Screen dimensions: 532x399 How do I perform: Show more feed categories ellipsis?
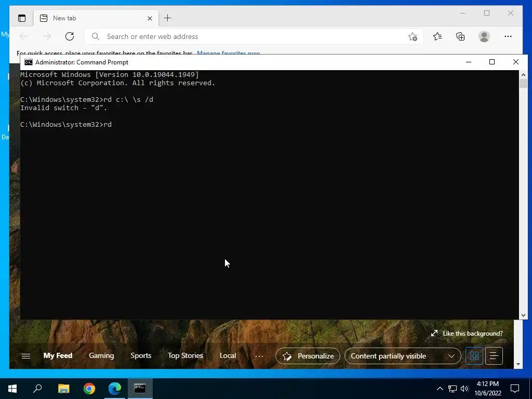click(x=259, y=356)
